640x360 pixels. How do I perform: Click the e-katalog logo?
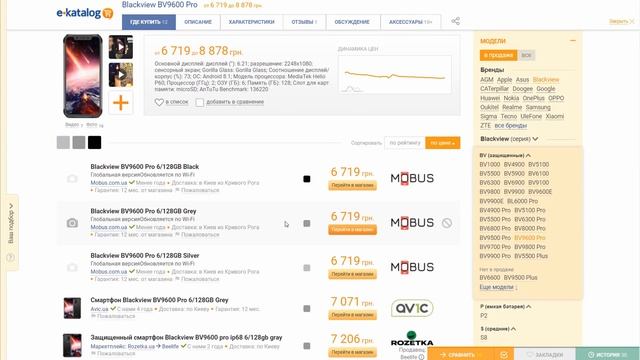coord(84,13)
